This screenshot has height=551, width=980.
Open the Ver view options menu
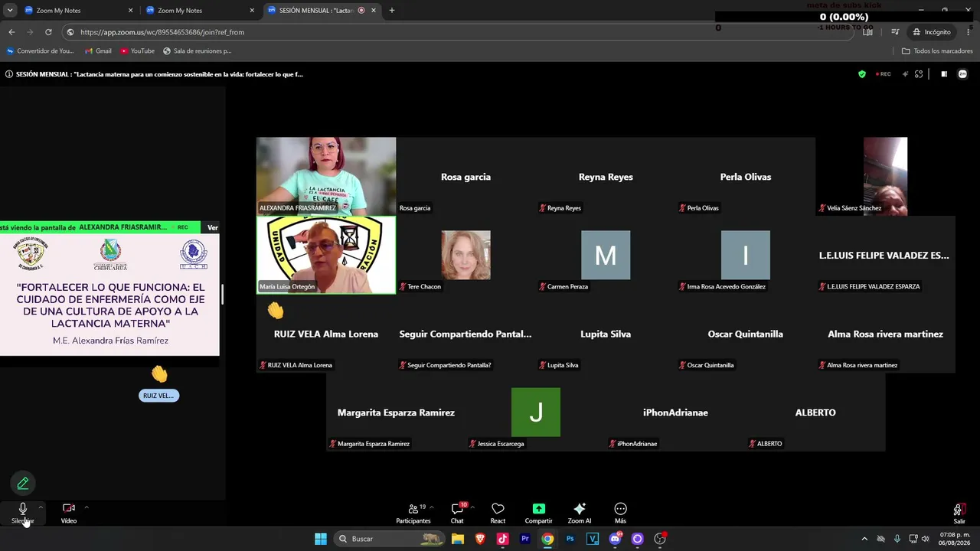pyautogui.click(x=213, y=227)
